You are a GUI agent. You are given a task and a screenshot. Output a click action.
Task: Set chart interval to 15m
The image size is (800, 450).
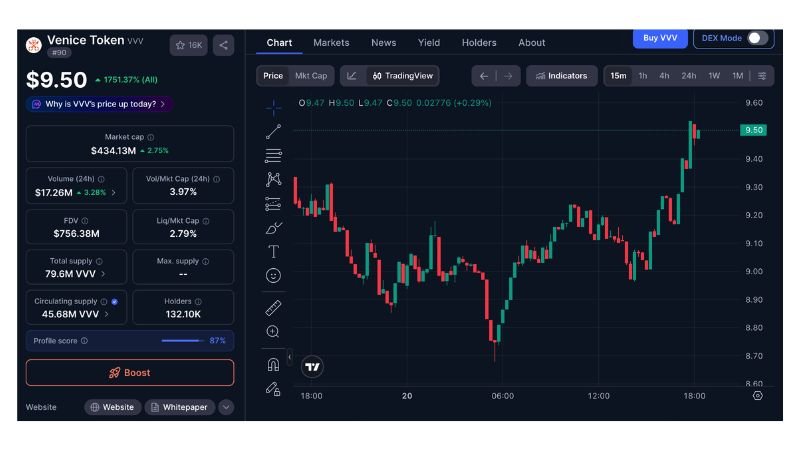pyautogui.click(x=618, y=76)
